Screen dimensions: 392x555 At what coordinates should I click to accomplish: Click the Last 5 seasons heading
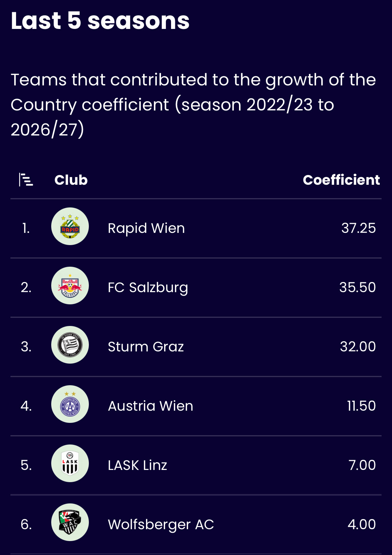point(100,21)
